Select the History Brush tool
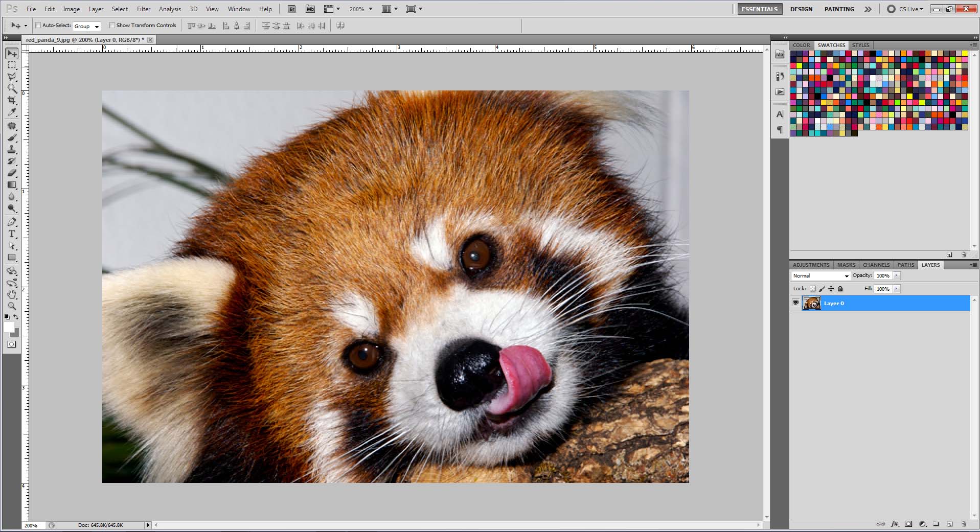The image size is (980, 532). (x=12, y=161)
